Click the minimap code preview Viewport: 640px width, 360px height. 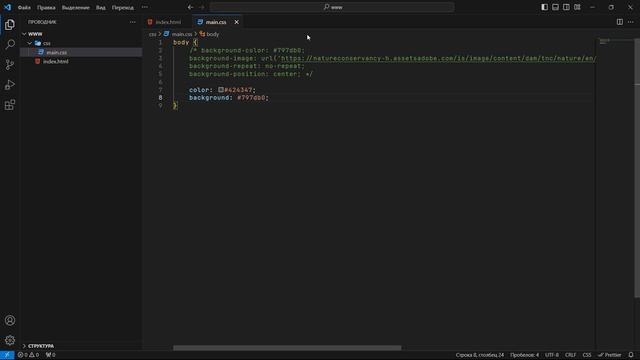(x=604, y=41)
